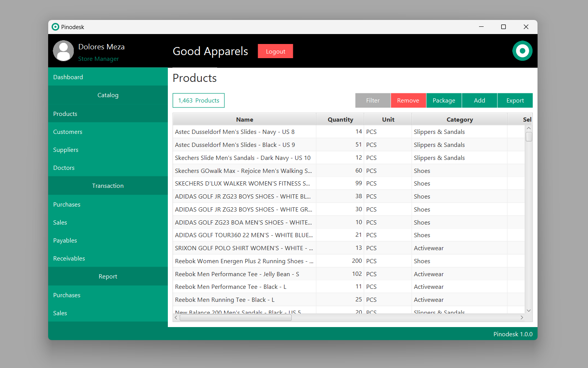Click the Pinodesk logo in the title bar
The image size is (588, 368).
coord(55,27)
